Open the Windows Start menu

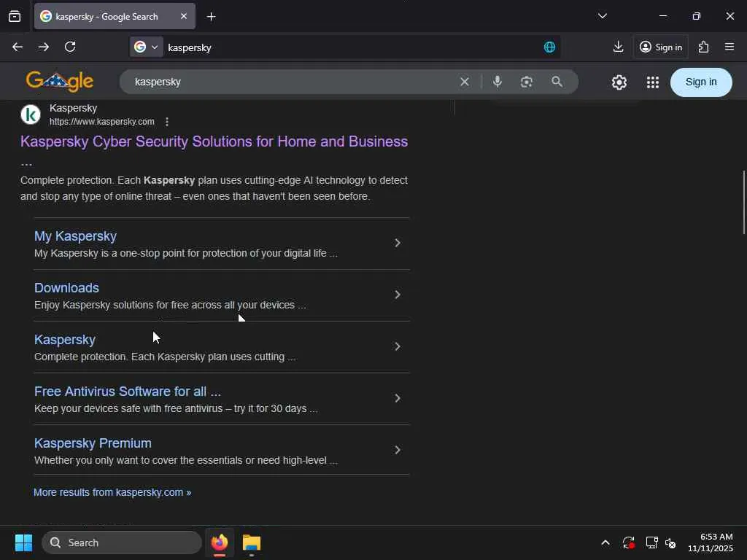click(x=23, y=542)
